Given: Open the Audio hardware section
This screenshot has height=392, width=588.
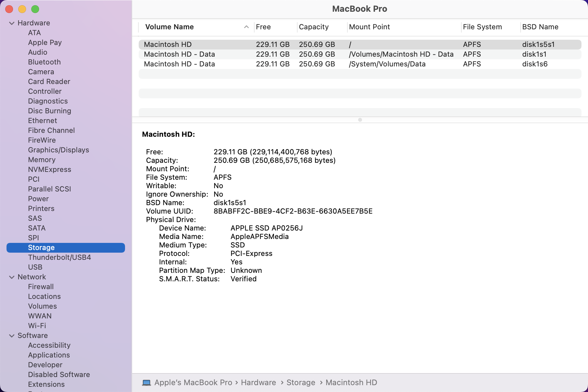Looking at the screenshot, I should 38,52.
